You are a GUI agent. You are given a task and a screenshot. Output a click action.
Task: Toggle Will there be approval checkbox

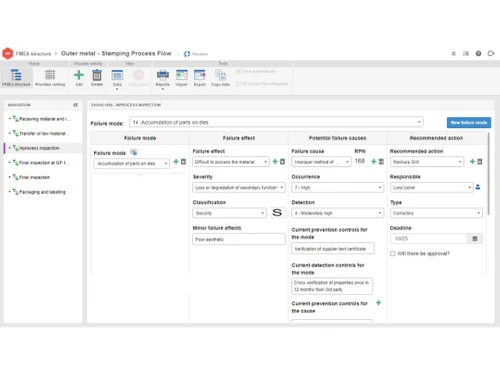click(x=393, y=254)
